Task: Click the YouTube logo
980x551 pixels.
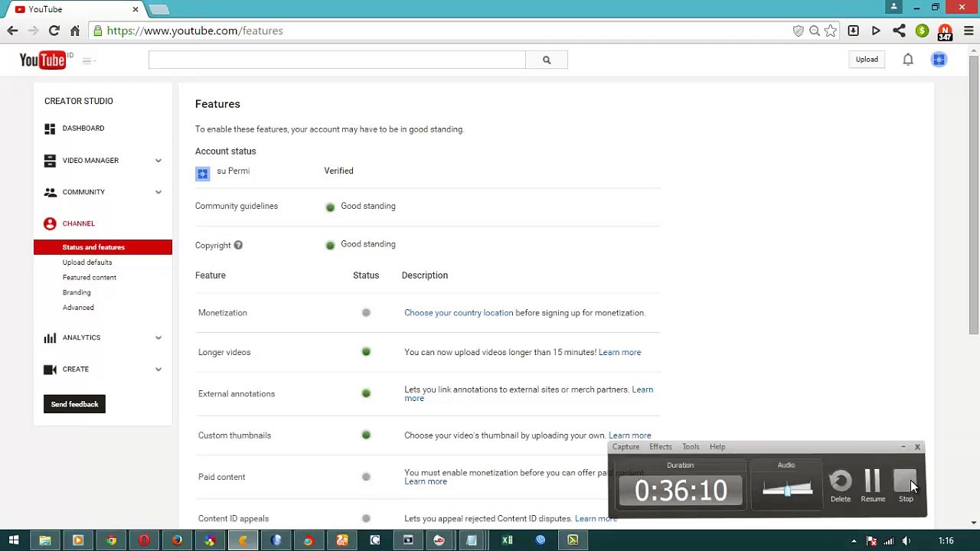Action: [43, 60]
